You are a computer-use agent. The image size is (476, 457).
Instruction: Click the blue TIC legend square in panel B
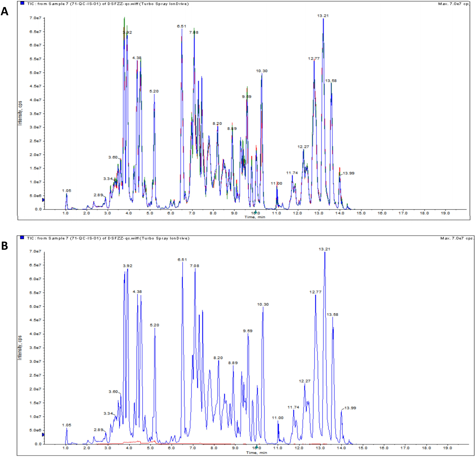22,238
